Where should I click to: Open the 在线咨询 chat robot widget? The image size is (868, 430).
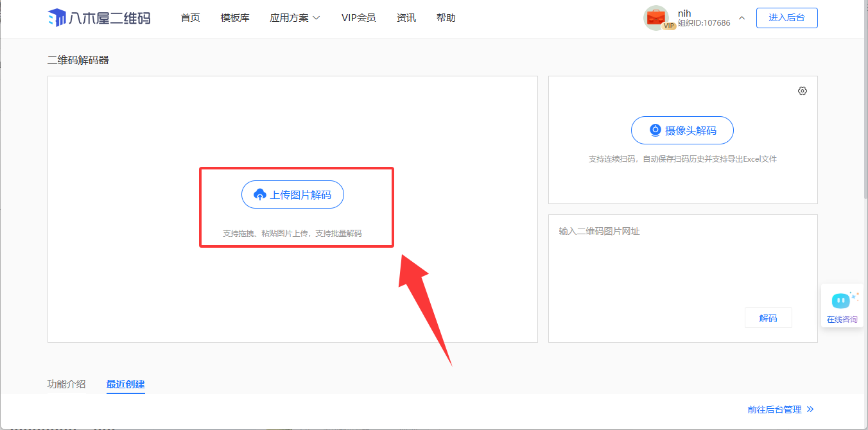842,305
